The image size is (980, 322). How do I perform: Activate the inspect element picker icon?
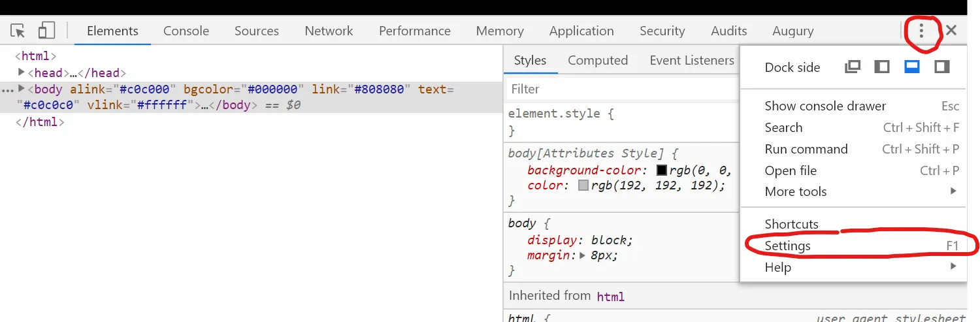pos(18,31)
